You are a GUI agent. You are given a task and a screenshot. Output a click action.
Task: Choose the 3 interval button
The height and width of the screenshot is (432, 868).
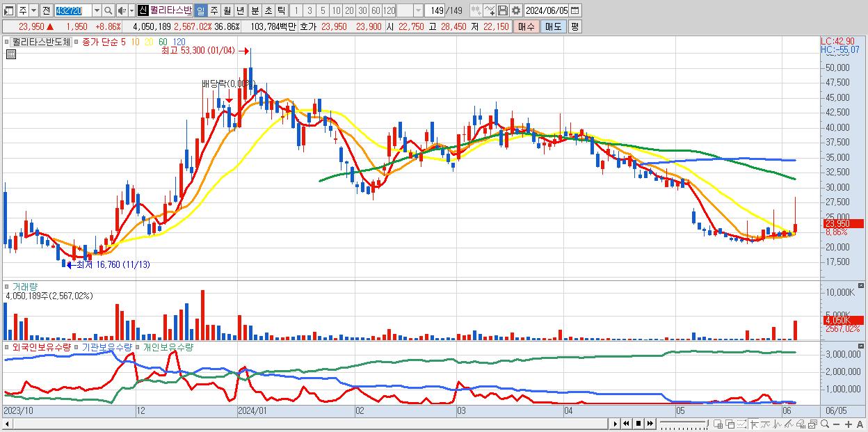point(310,10)
